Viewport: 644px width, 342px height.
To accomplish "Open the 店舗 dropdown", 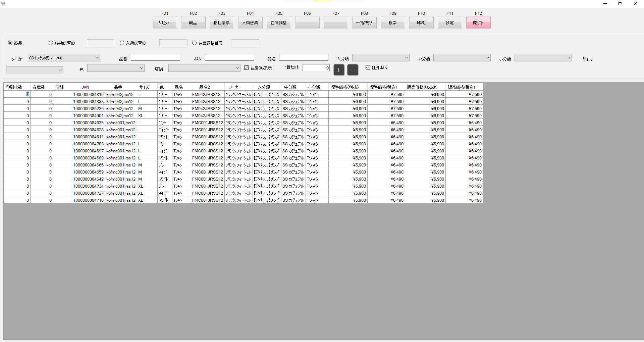I will tap(204, 68).
